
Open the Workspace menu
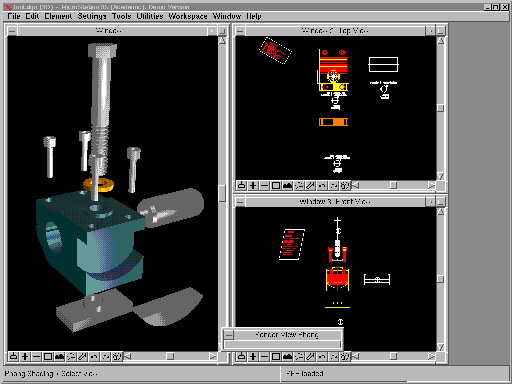188,16
